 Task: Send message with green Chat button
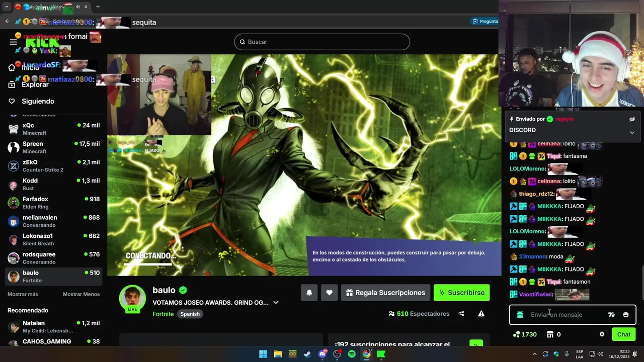pos(623,334)
